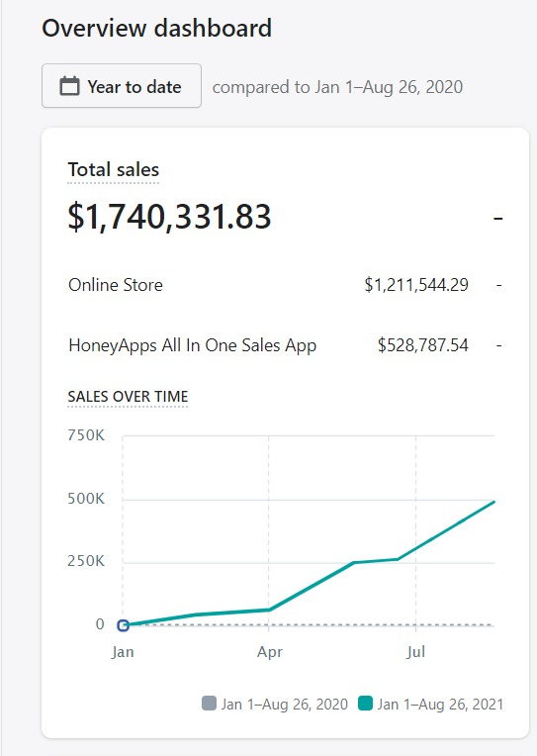Click the teal 2021 legend swatch
This screenshot has height=756, width=537.
point(365,704)
